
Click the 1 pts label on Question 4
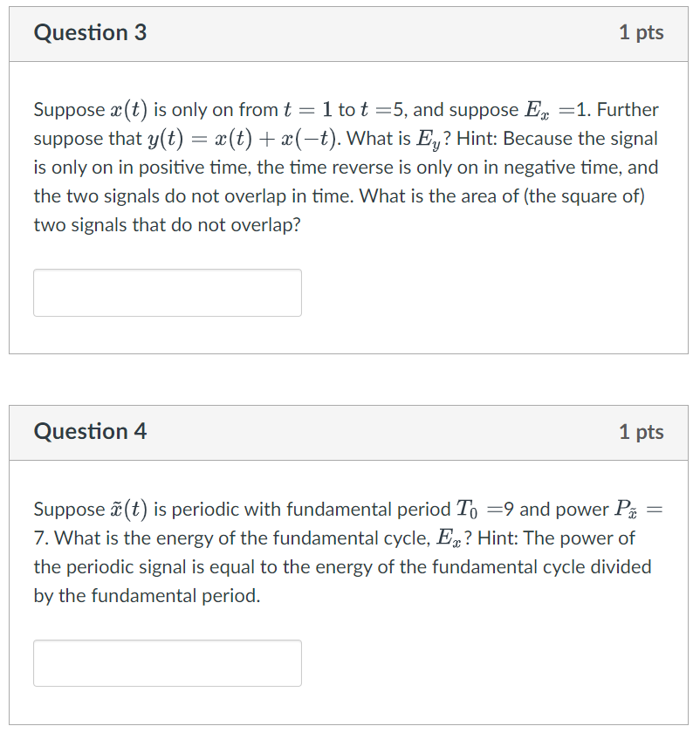pyautogui.click(x=642, y=431)
